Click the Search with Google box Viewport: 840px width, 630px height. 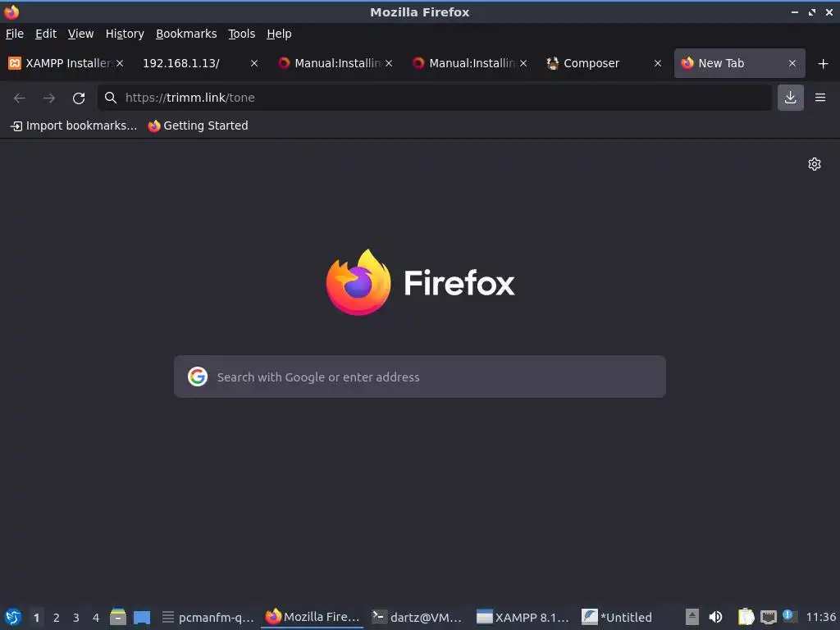[x=420, y=377]
